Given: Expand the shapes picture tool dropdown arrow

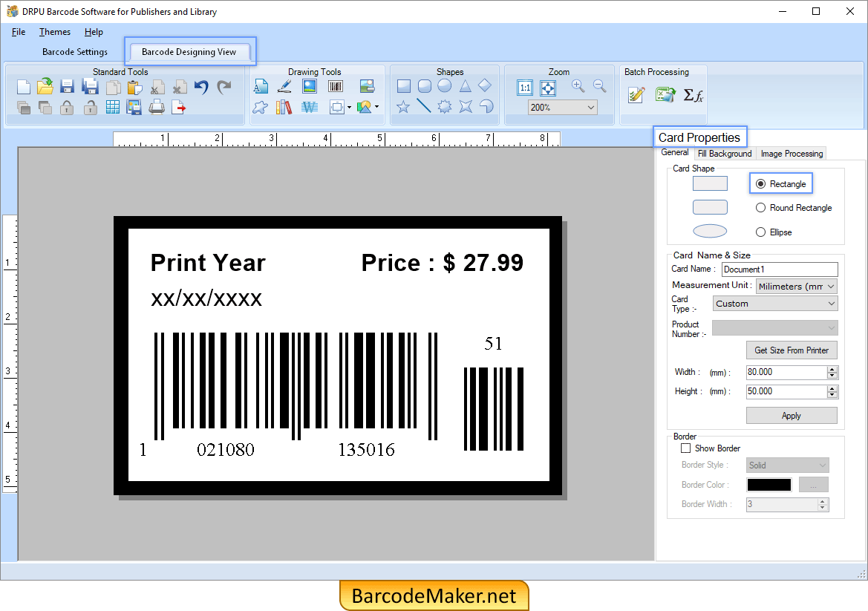Looking at the screenshot, I should [x=377, y=107].
